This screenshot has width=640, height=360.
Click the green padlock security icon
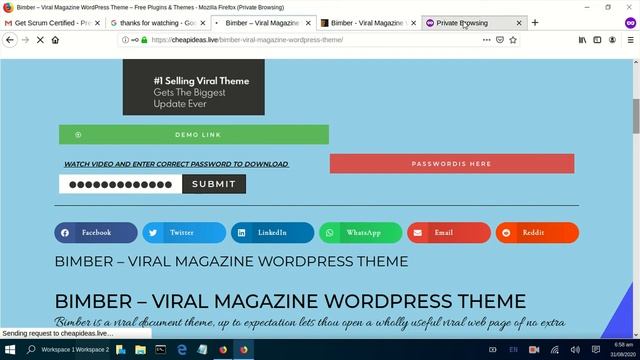click(144, 40)
